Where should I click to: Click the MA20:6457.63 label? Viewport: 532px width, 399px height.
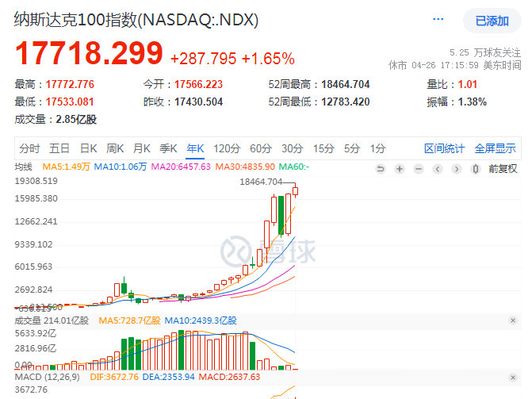click(181, 167)
